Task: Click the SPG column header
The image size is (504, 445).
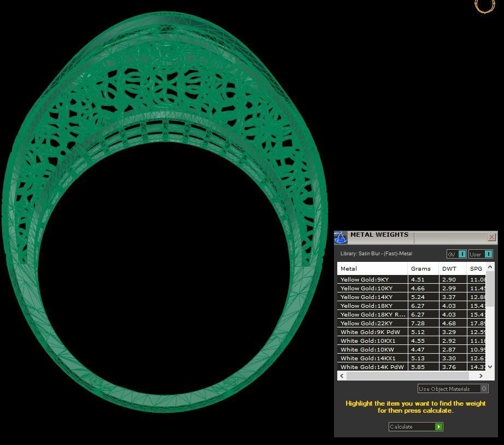Action: (476, 268)
